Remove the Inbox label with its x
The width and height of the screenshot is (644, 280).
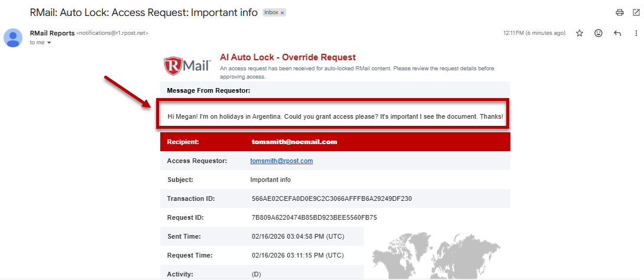coord(282,12)
